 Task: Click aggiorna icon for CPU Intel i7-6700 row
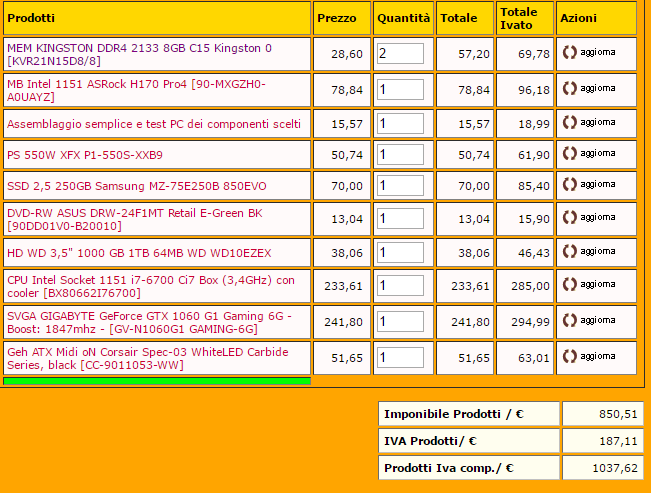[570, 285]
